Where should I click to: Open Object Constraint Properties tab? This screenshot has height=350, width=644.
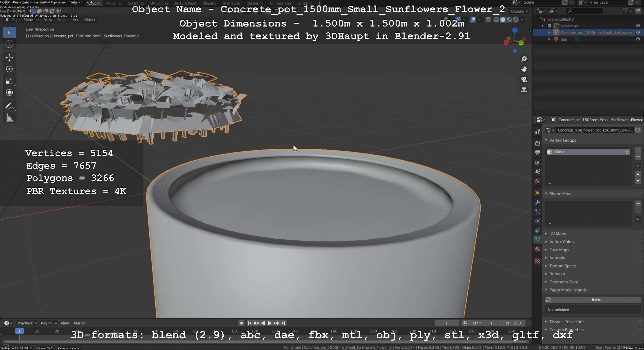coord(538,230)
